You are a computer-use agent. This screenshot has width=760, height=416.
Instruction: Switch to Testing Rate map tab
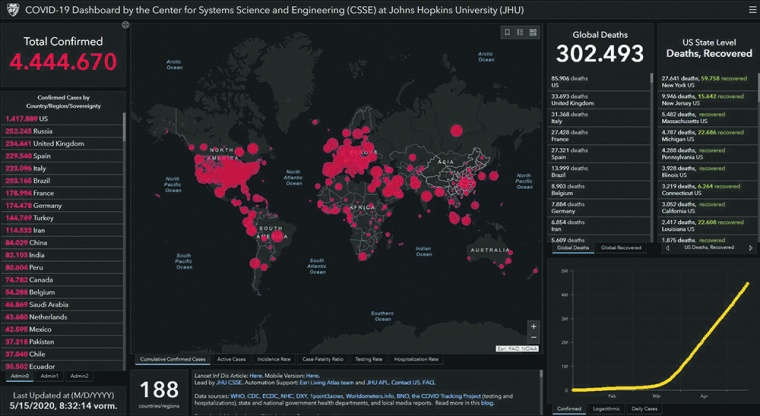tap(368, 359)
